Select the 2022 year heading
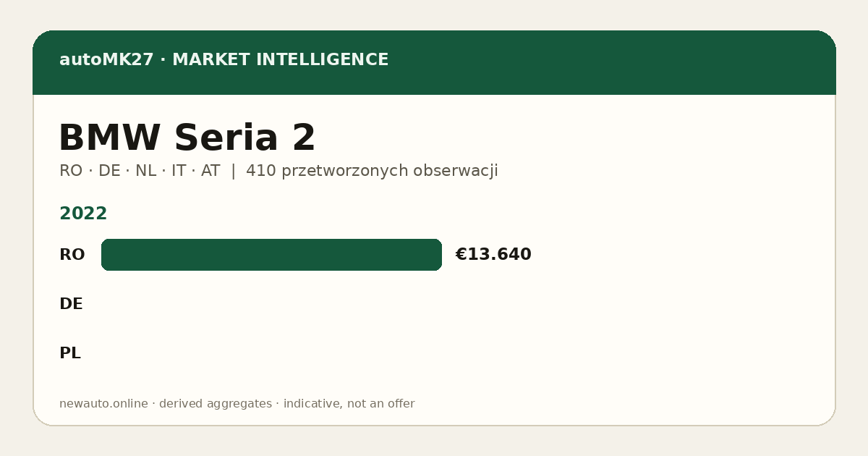Screen dimensions: 868x456 83,214
